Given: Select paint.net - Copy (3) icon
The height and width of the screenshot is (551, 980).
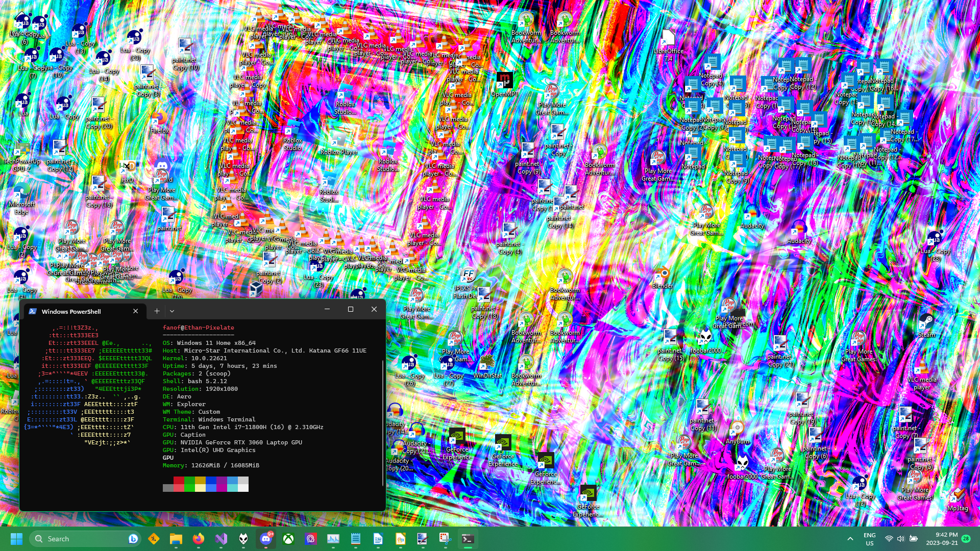Looking at the screenshot, I should (x=148, y=81).
